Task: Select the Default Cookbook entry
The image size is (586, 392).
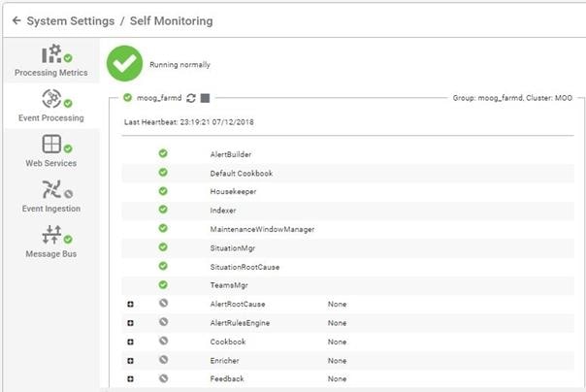Action: click(242, 174)
